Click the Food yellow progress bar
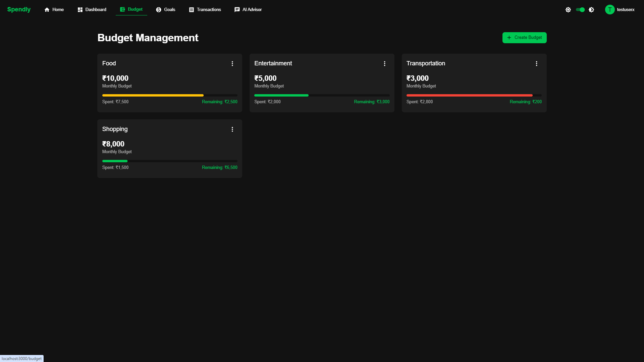 [153, 96]
